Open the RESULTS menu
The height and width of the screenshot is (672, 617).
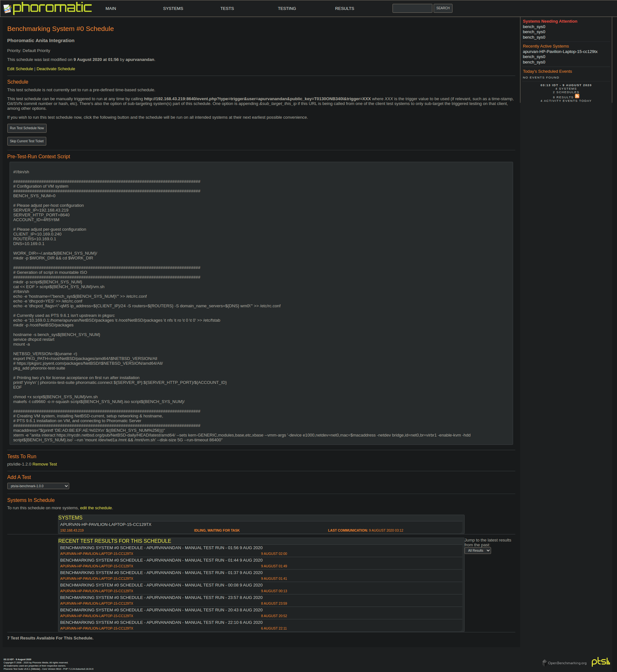[x=345, y=8]
